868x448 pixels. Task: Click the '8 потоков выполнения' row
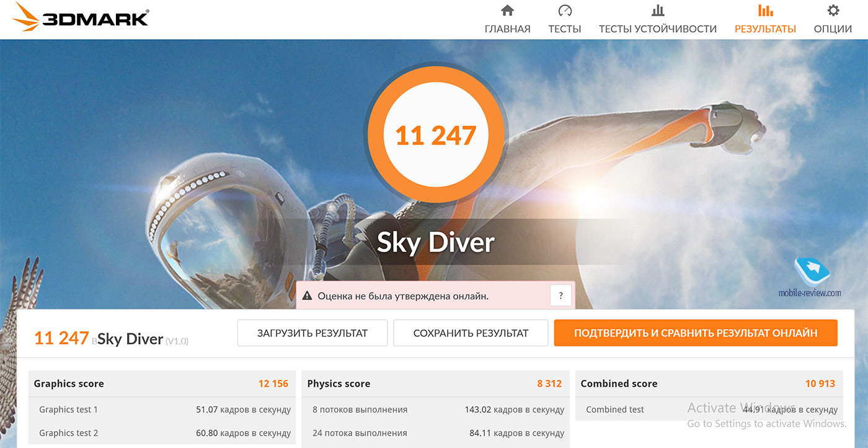(x=435, y=410)
